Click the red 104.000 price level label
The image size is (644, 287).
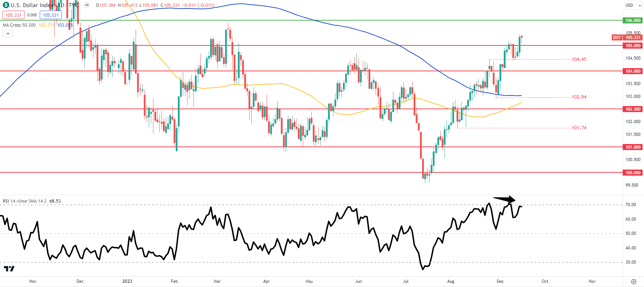633,71
